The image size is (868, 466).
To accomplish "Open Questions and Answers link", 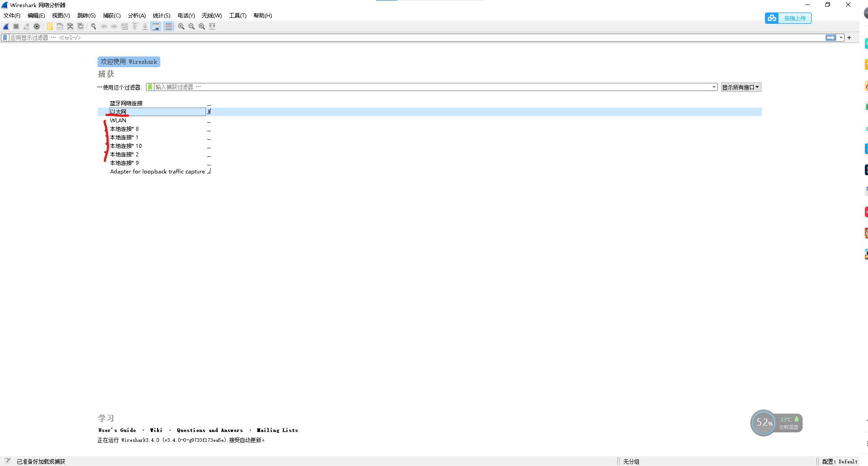I will click(x=210, y=430).
